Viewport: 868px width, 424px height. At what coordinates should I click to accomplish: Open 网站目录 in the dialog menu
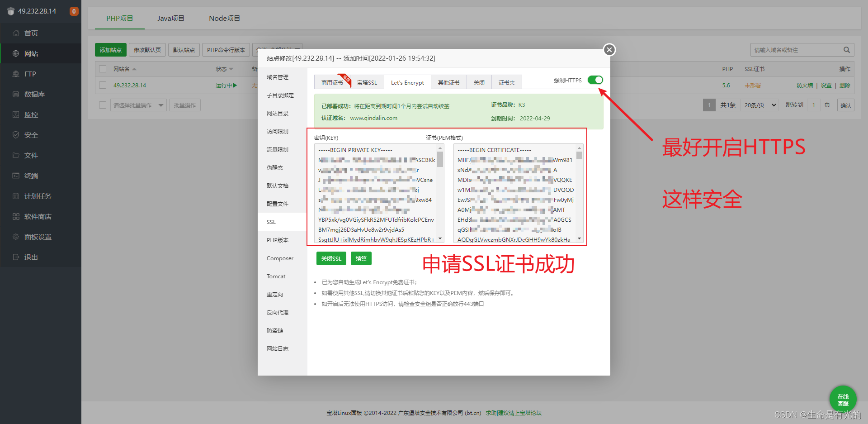point(283,113)
